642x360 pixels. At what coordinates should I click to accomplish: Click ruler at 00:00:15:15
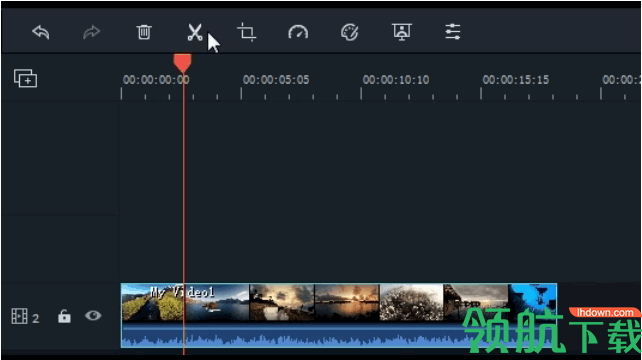[x=515, y=79]
